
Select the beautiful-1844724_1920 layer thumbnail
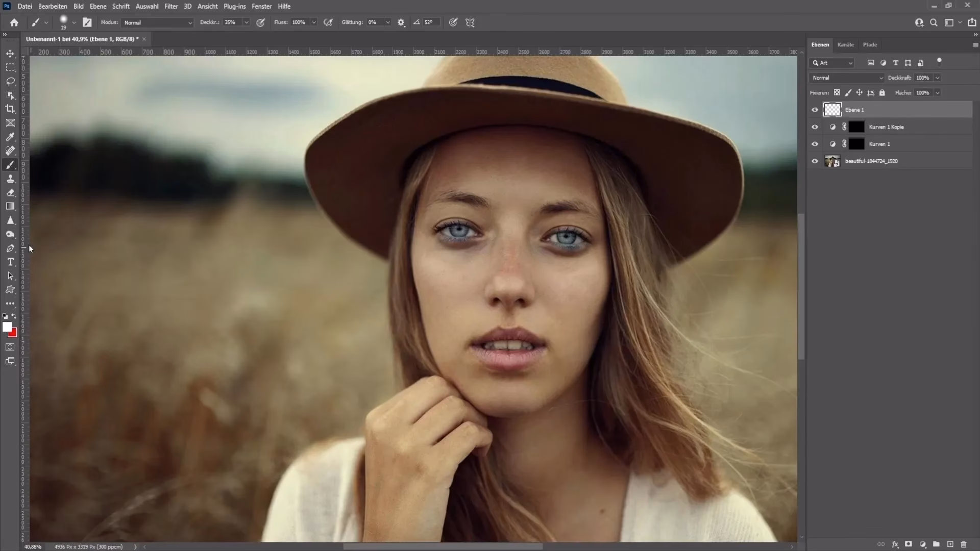click(832, 161)
